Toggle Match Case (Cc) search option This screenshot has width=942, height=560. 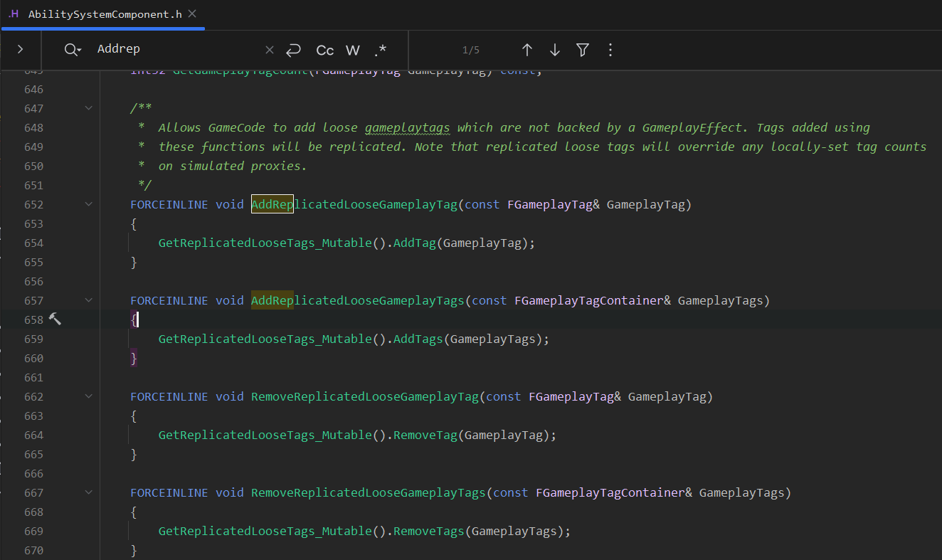[x=325, y=50]
